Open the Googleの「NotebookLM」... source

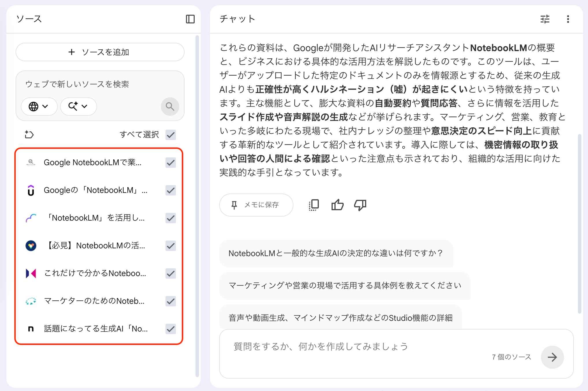click(96, 190)
